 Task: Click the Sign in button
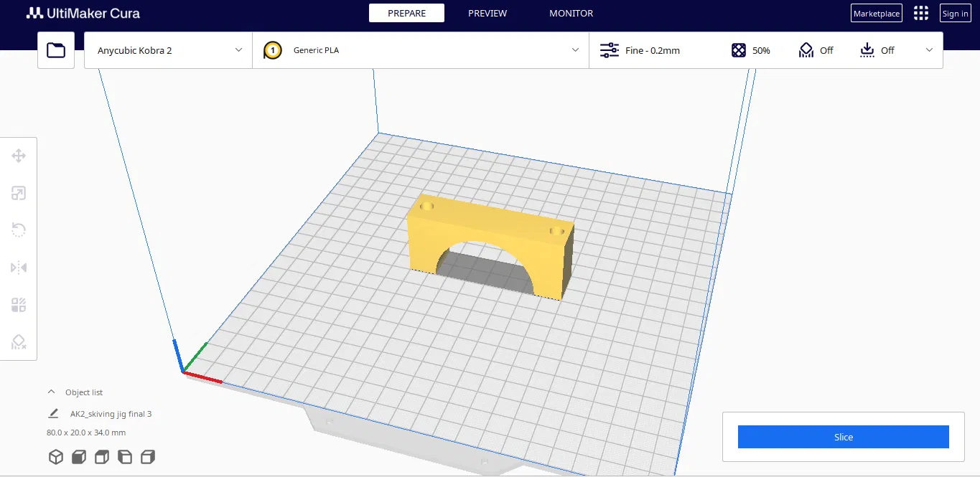(x=955, y=13)
